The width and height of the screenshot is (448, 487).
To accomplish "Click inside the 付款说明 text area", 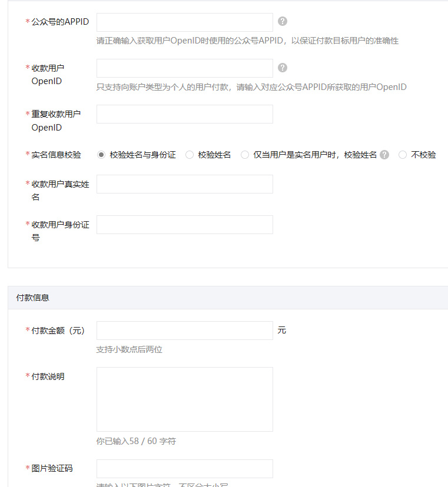I will coord(185,399).
